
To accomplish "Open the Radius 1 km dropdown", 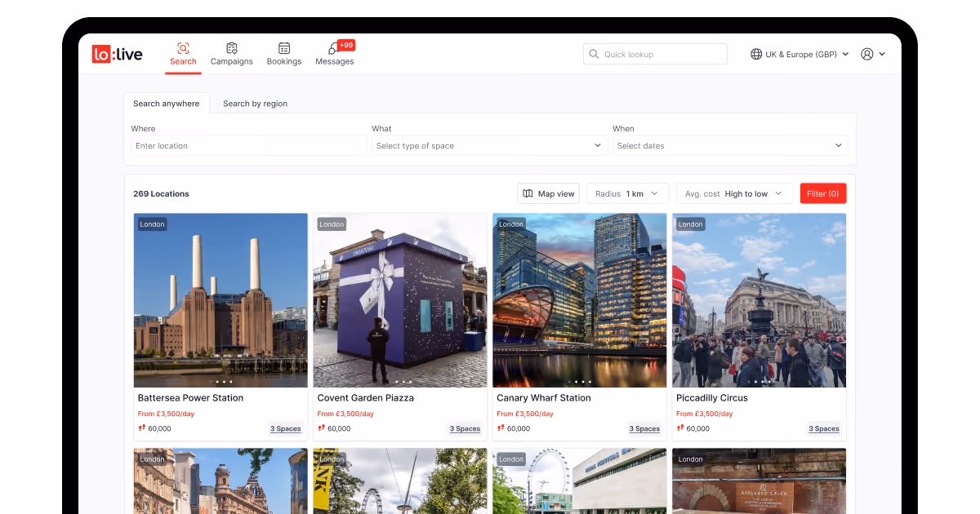I will click(x=628, y=193).
